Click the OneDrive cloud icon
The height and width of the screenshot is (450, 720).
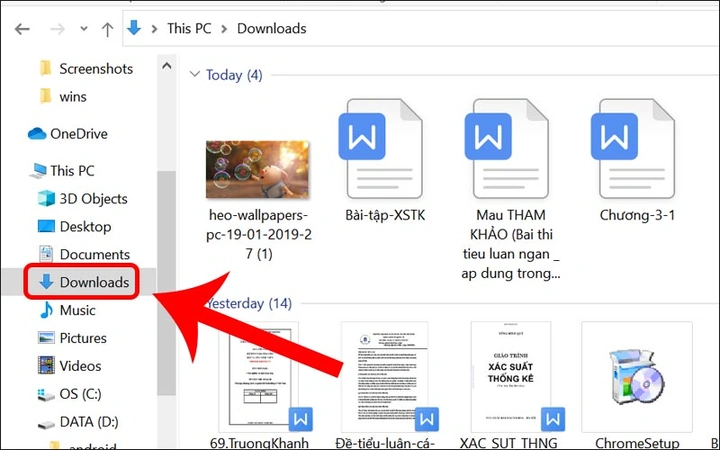(x=37, y=134)
